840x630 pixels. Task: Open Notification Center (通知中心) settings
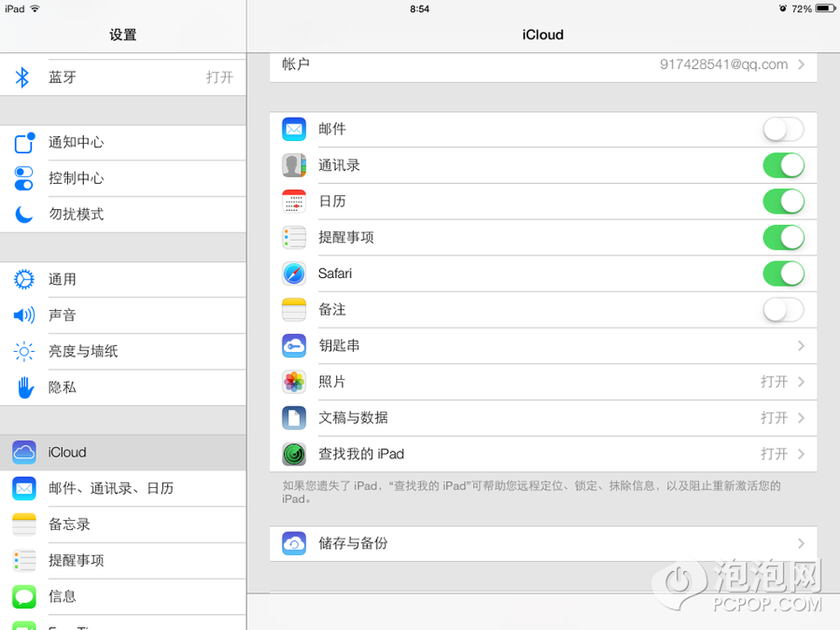click(123, 143)
